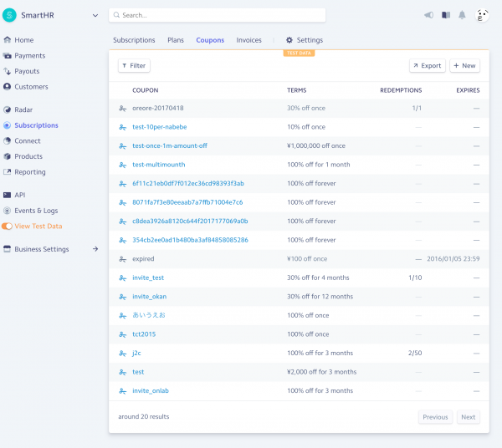Click the Customers sidebar icon
Viewport: 502px width, 448px height.
coord(7,87)
